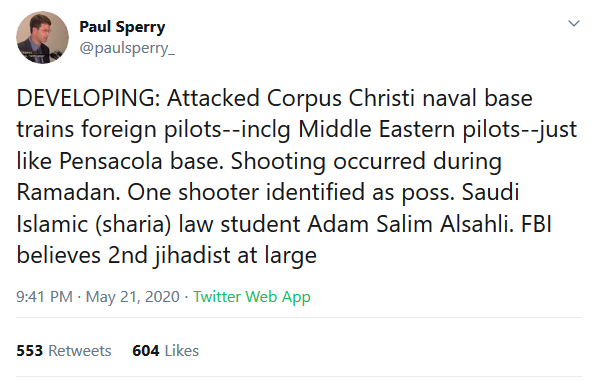View the 553 Retweets list
The width and height of the screenshot is (598, 381).
[64, 350]
